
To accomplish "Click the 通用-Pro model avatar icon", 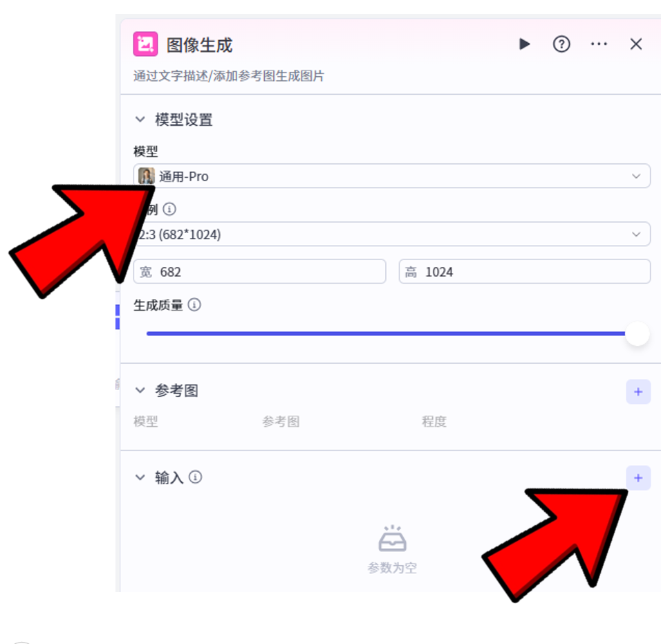I will pos(146,176).
